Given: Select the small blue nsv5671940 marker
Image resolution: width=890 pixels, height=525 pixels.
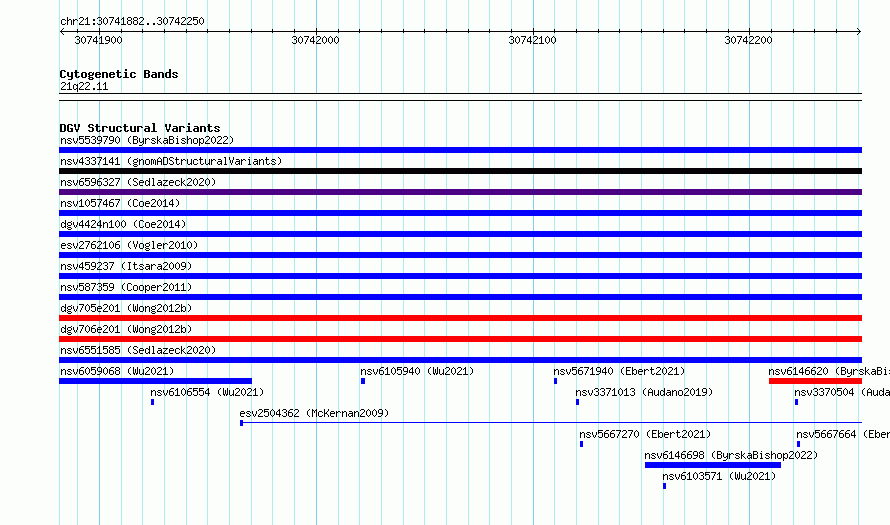Looking at the screenshot, I should coord(555,381).
